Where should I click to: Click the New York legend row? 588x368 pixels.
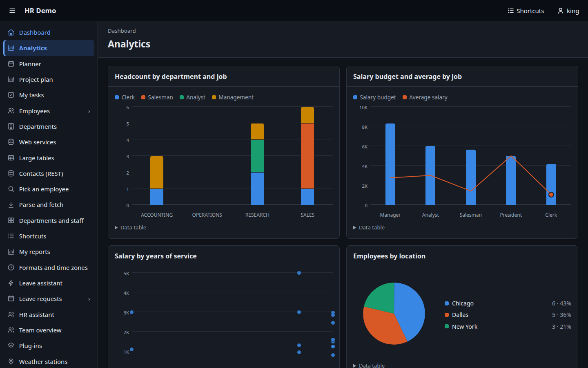click(x=508, y=327)
